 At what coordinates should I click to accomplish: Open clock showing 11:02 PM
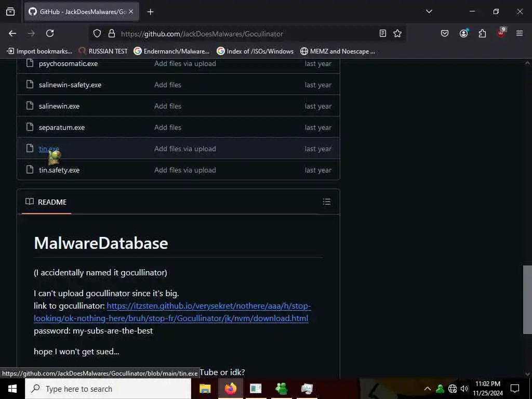pos(488,389)
